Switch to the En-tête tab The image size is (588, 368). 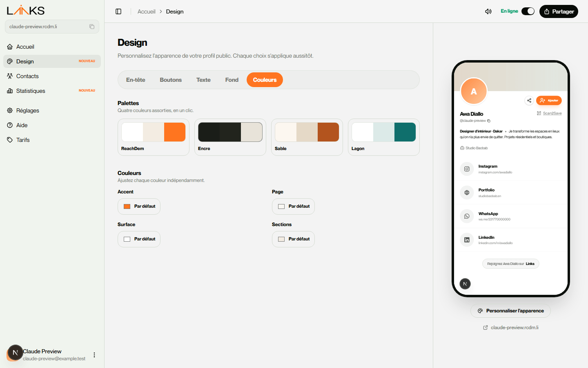[x=136, y=80]
